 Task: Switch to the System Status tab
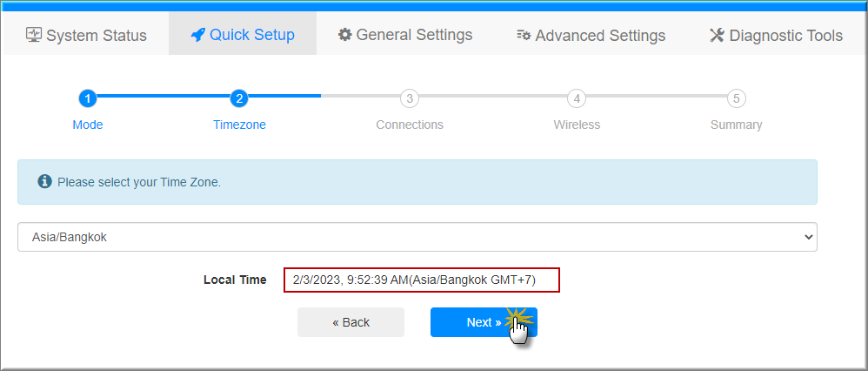[86, 36]
